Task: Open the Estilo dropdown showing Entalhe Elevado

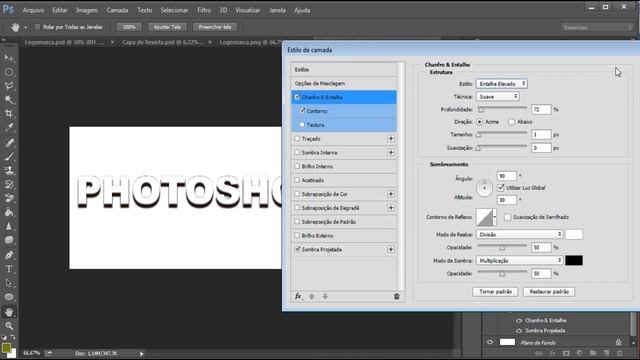Action: click(502, 84)
